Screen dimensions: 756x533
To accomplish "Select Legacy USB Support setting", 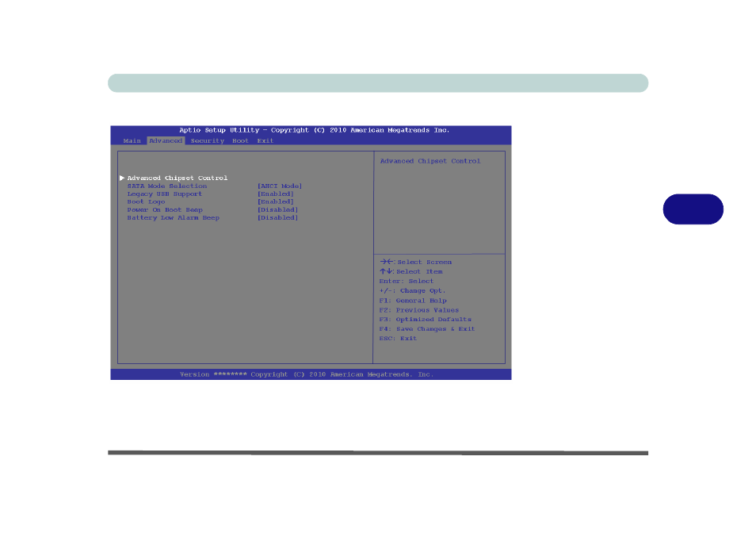I will pyautogui.click(x=164, y=194).
